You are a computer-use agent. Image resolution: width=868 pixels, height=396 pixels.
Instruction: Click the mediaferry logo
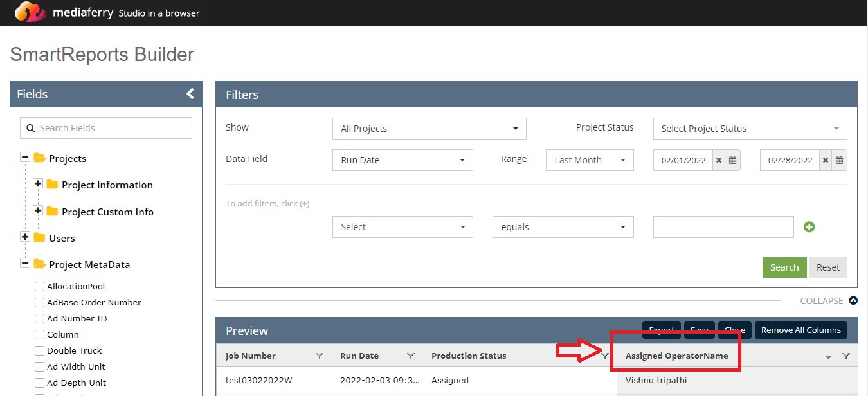pyautogui.click(x=31, y=12)
